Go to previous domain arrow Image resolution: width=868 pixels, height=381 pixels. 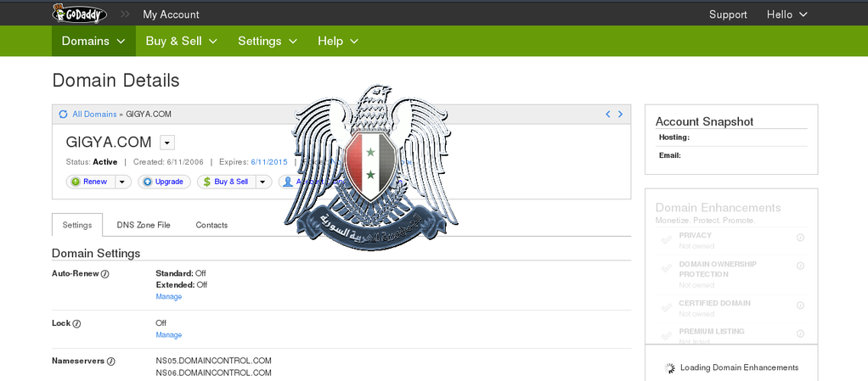pyautogui.click(x=608, y=115)
